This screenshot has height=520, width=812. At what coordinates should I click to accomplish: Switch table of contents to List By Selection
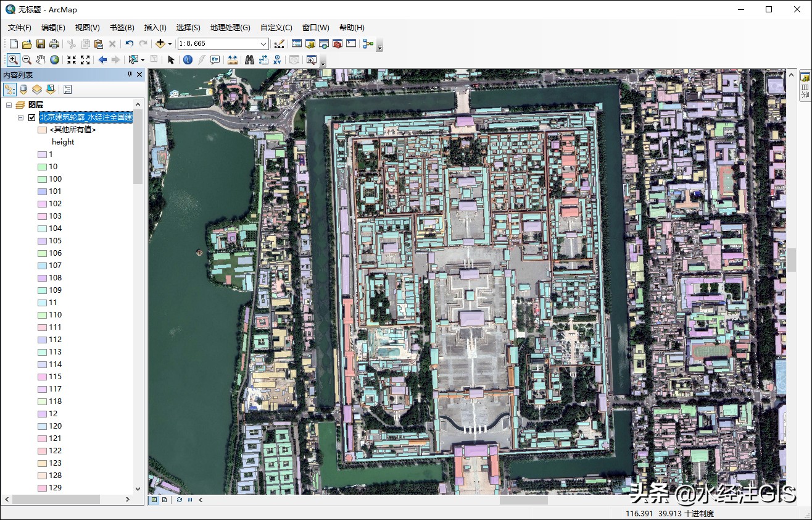coord(51,89)
